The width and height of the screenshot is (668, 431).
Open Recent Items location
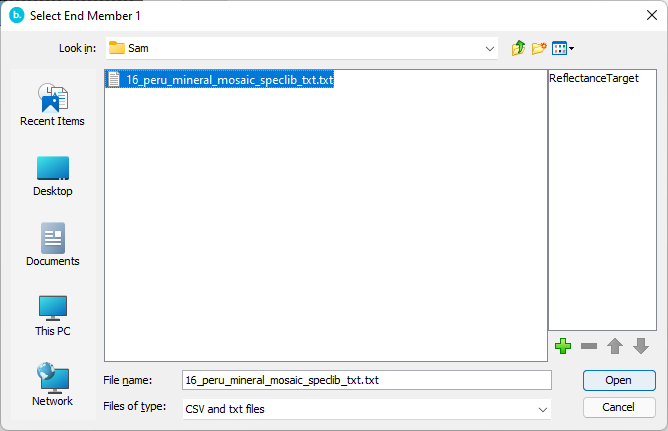pos(52,105)
